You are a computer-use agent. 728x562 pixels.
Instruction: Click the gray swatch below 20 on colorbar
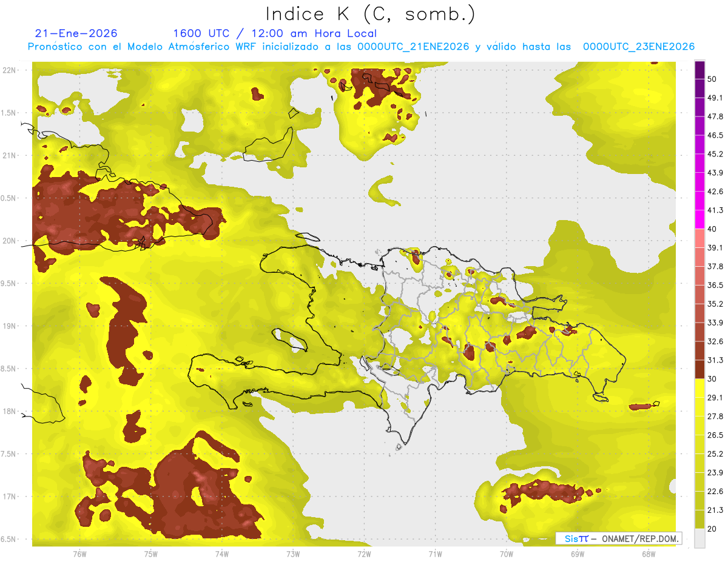click(x=699, y=538)
